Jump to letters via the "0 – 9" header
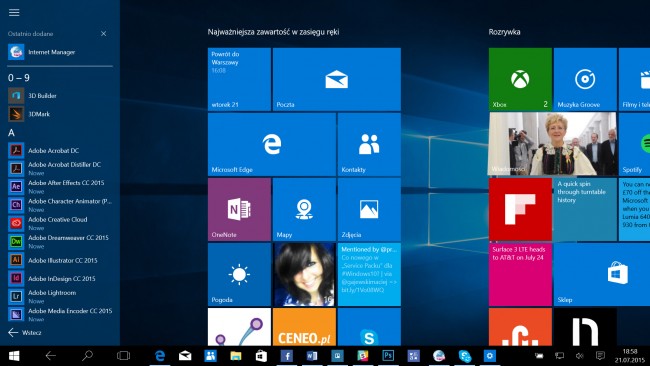This screenshot has width=650, height=366. 19,78
